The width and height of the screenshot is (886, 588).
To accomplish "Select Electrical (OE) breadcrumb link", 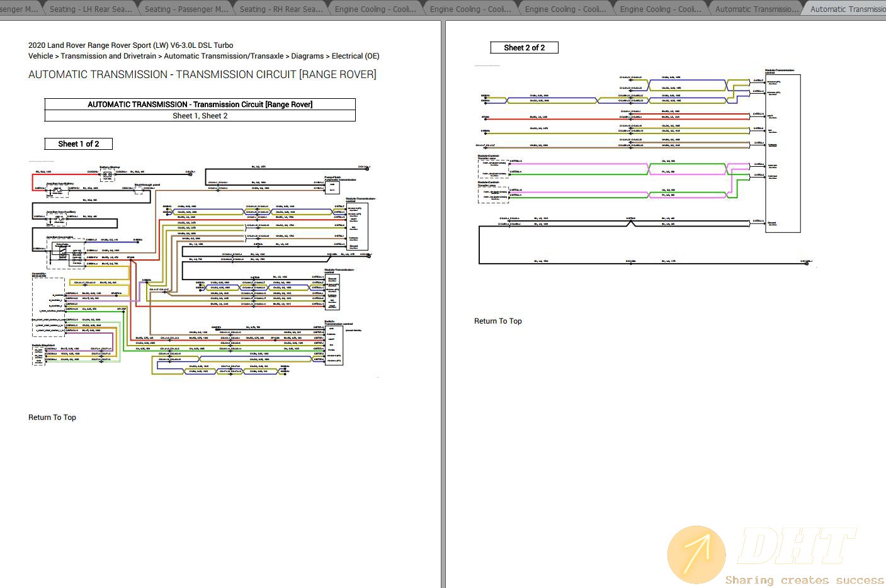I will coord(355,56).
